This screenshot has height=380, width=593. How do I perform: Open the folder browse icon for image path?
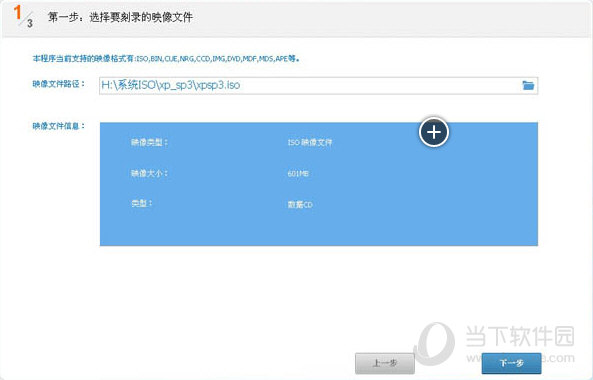point(528,85)
